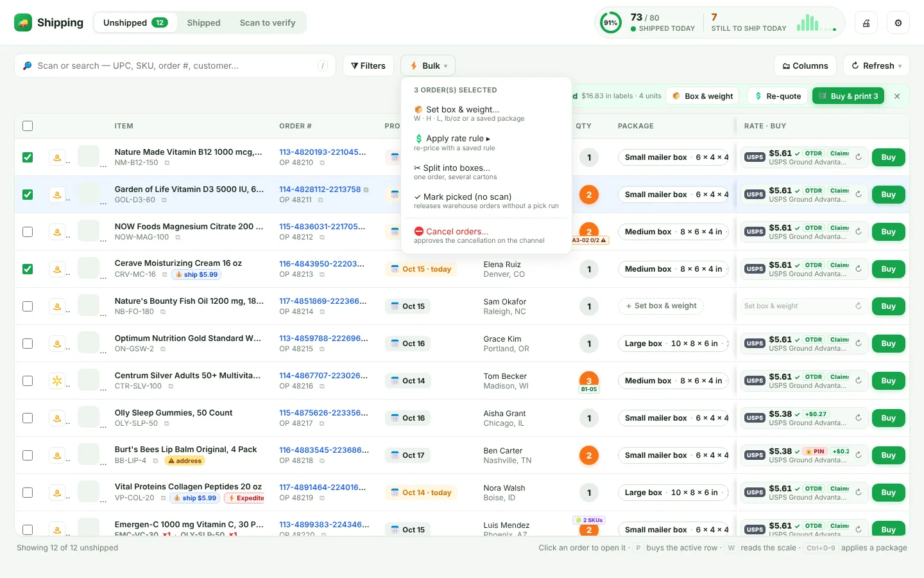Open the Scan to verify tab

268,22
